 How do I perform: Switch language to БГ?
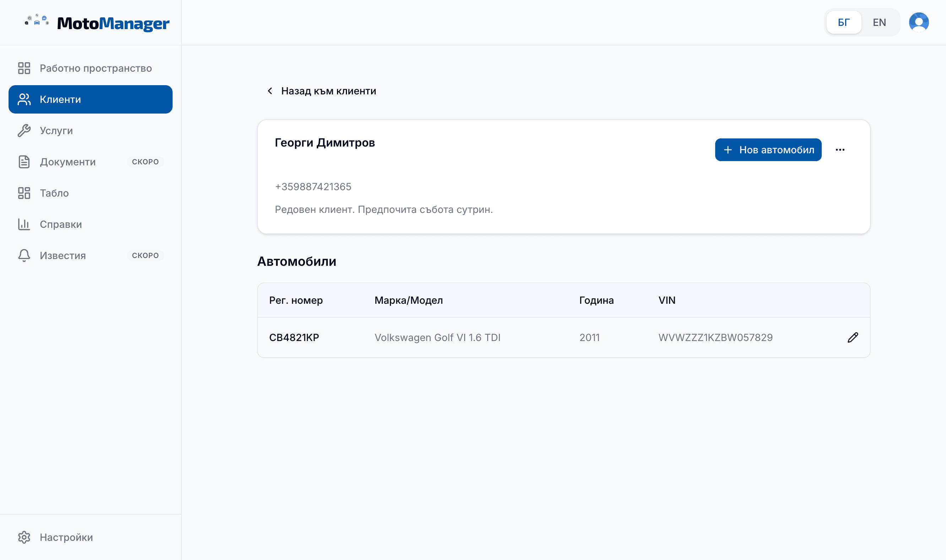click(844, 22)
